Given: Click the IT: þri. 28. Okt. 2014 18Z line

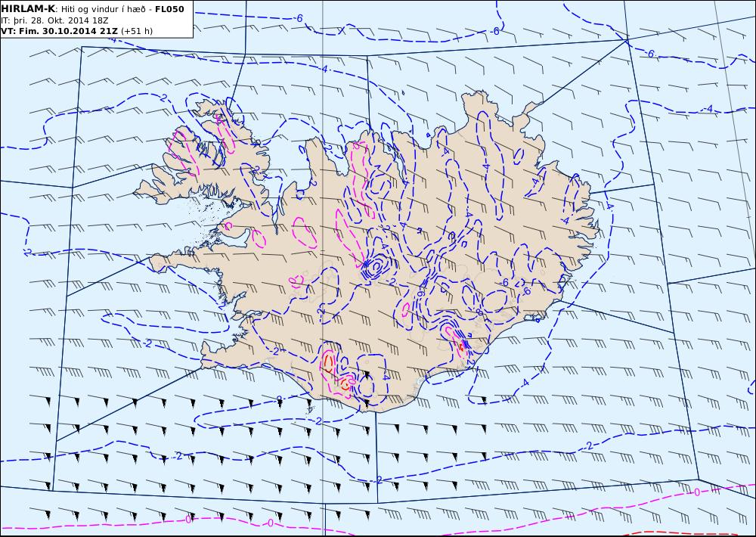Looking at the screenshot, I should [54, 20].
